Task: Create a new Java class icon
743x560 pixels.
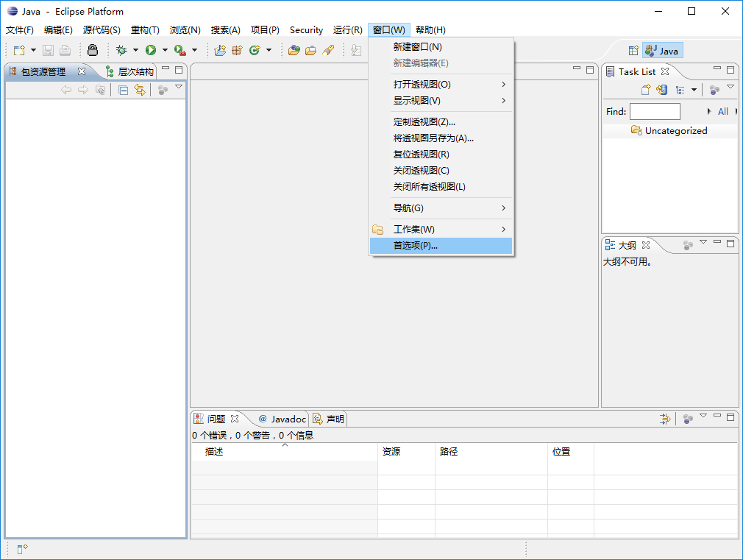Action: click(x=255, y=50)
